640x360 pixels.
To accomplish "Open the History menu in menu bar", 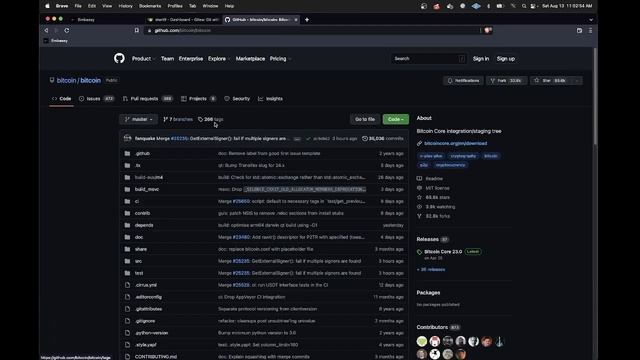I will [x=125, y=6].
